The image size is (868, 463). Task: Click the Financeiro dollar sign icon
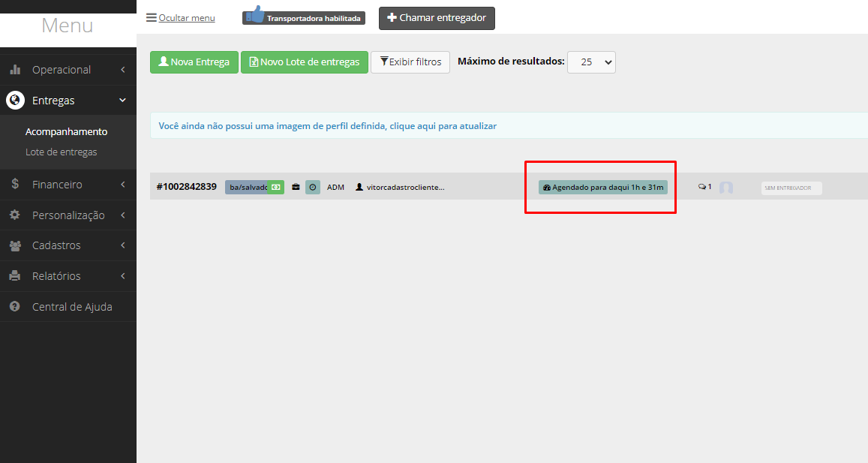tap(15, 184)
